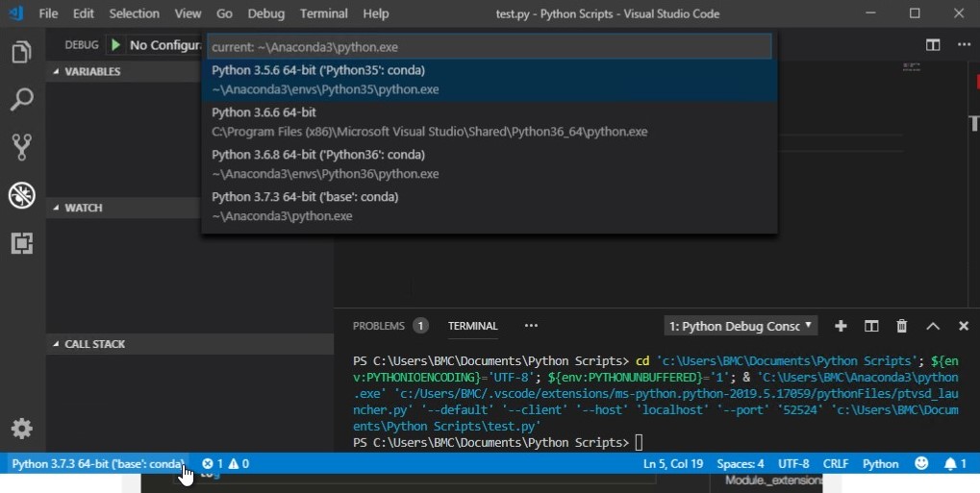980x493 pixels.
Task: Open the Selection menu
Action: pos(134,13)
